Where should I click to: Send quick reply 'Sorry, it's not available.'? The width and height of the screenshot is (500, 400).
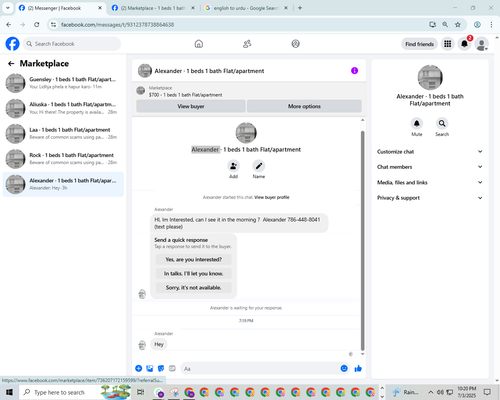pos(194,287)
